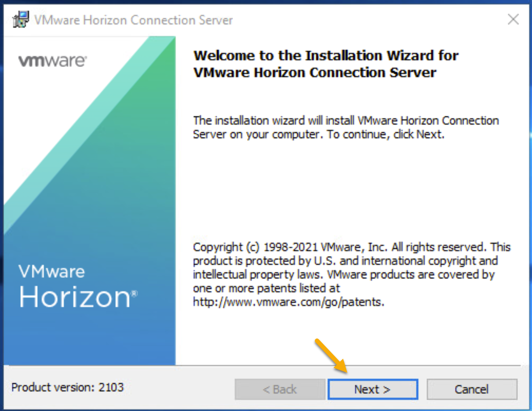
Task: Close the installer window with X
Action: pyautogui.click(x=513, y=19)
